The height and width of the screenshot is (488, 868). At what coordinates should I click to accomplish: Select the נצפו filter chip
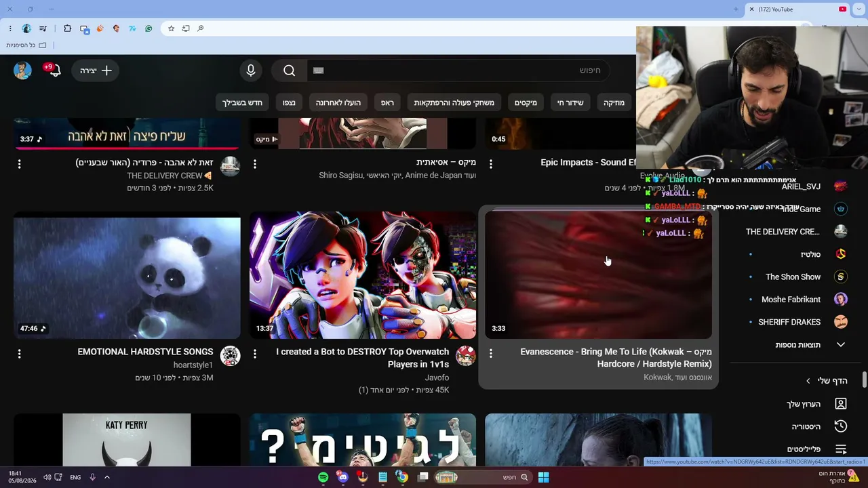289,102
